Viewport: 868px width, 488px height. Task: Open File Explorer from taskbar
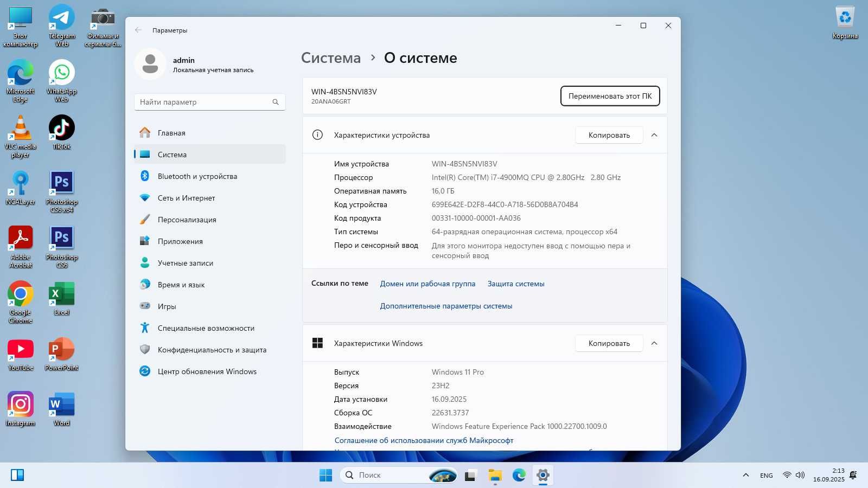pos(495,475)
